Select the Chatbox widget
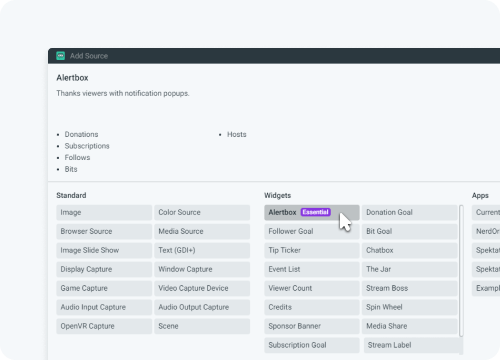The image size is (500, 360). pos(410,250)
